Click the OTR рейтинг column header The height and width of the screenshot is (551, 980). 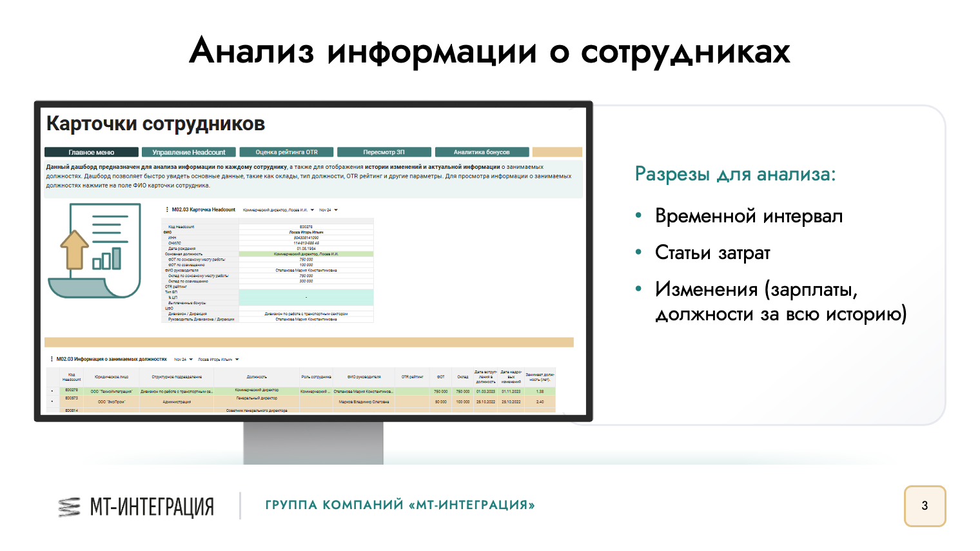point(413,376)
